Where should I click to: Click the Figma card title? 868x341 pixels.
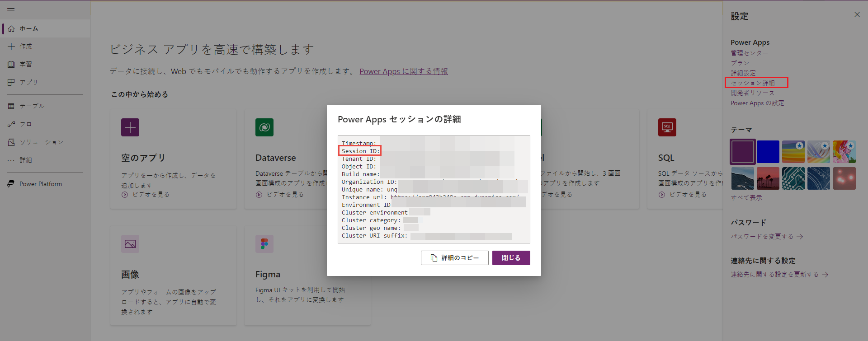click(268, 275)
